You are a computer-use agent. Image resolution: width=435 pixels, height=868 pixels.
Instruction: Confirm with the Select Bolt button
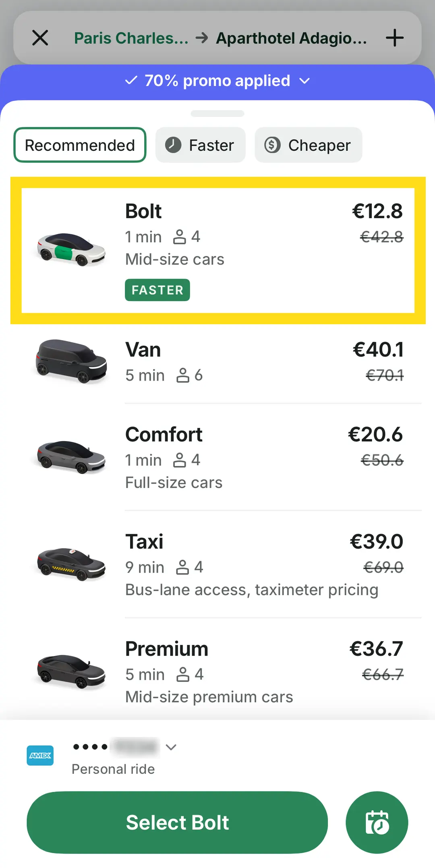(177, 822)
